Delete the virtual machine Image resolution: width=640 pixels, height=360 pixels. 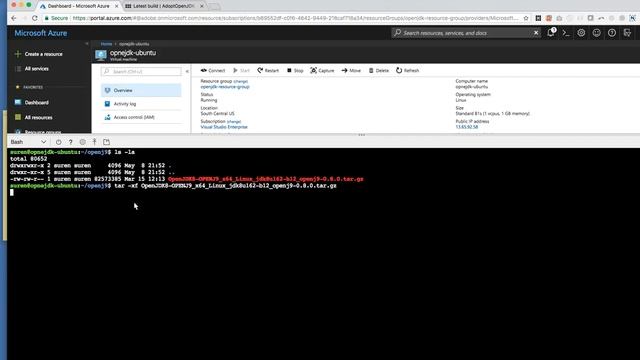[x=379, y=71]
